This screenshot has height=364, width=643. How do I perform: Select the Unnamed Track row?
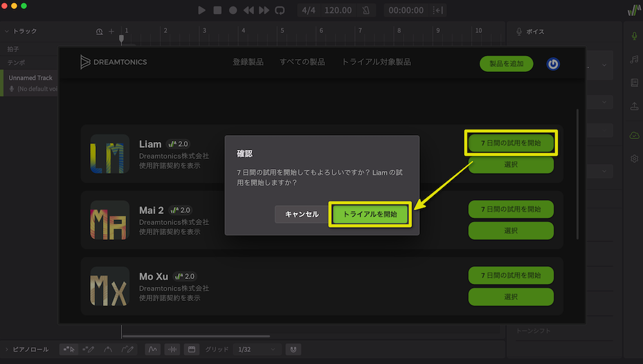click(x=30, y=83)
